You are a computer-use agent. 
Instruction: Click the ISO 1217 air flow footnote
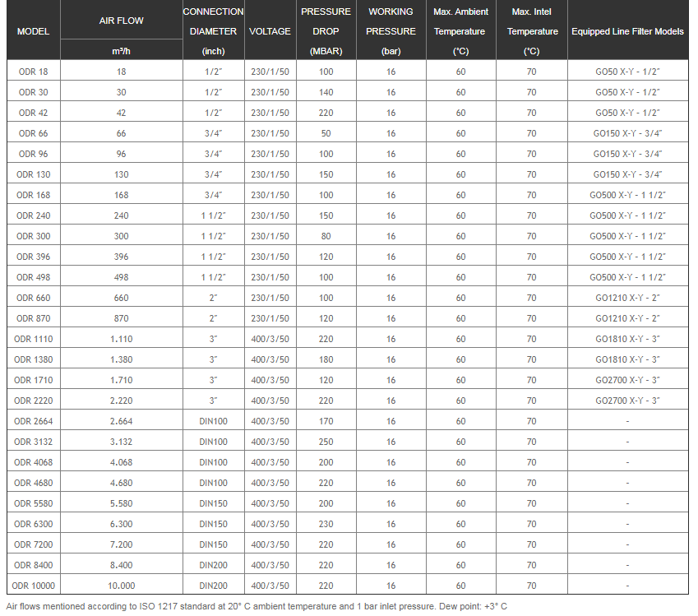[x=257, y=606]
